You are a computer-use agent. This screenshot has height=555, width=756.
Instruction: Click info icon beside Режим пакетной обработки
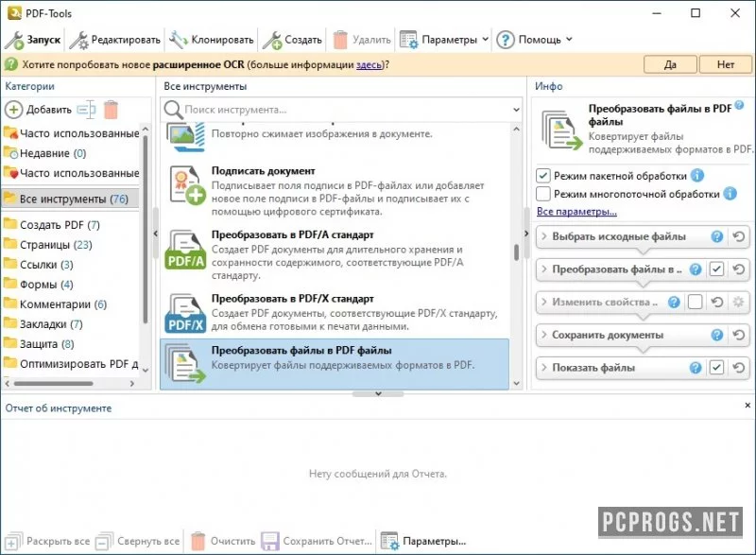[x=697, y=175]
